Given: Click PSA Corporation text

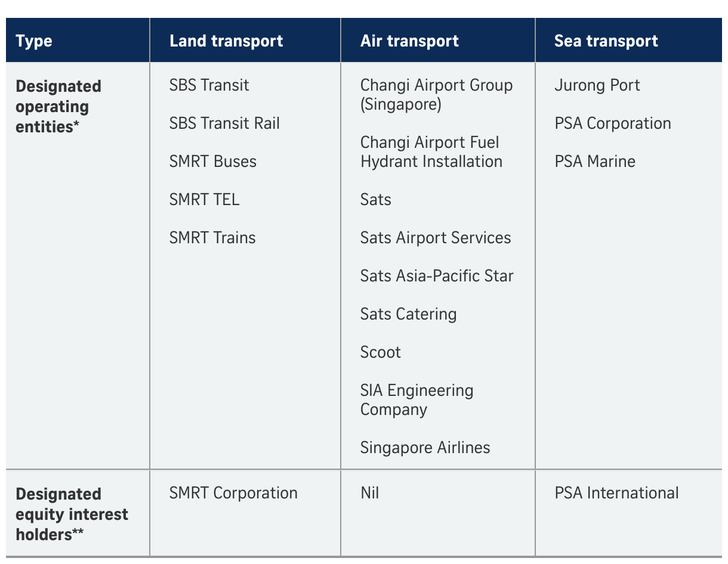Looking at the screenshot, I should click(613, 123).
